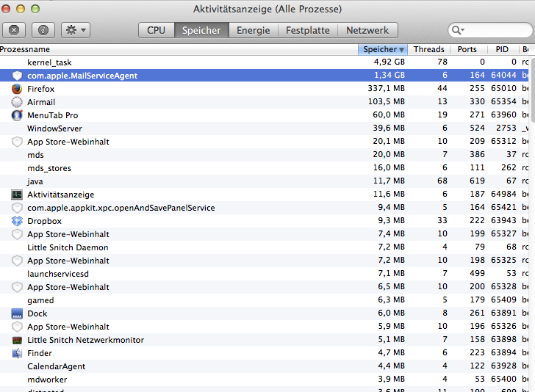Viewport: 535px width, 392px height.
Task: Click shield icon of 5,9 MB App Store-Webinhalt
Action: (x=17, y=327)
